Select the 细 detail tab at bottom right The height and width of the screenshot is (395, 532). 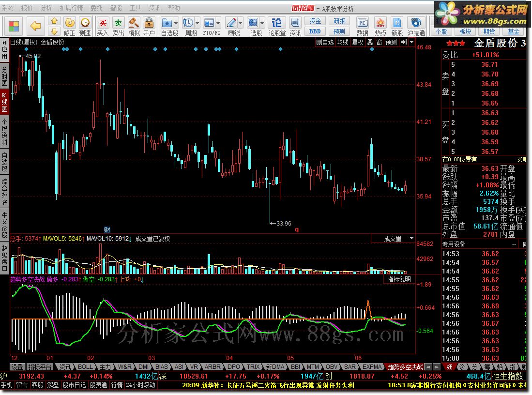coord(449,367)
